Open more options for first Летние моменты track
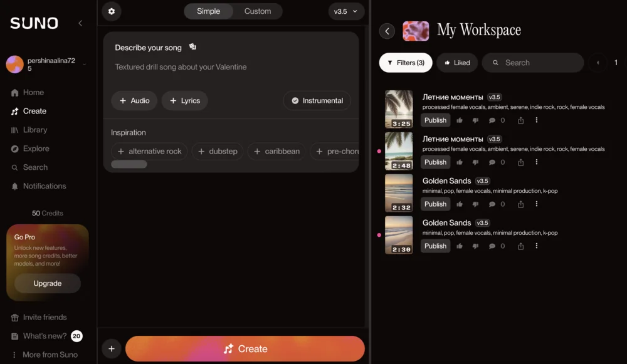 tap(537, 120)
